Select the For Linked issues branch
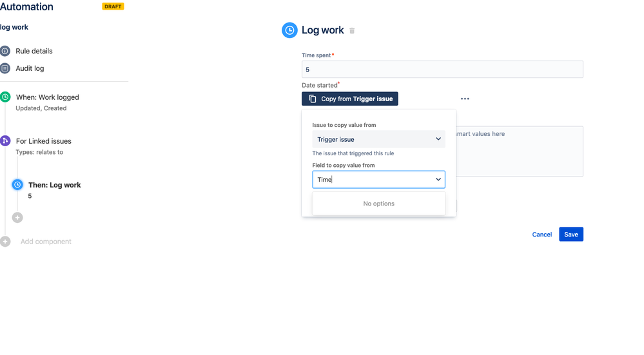 (x=44, y=140)
